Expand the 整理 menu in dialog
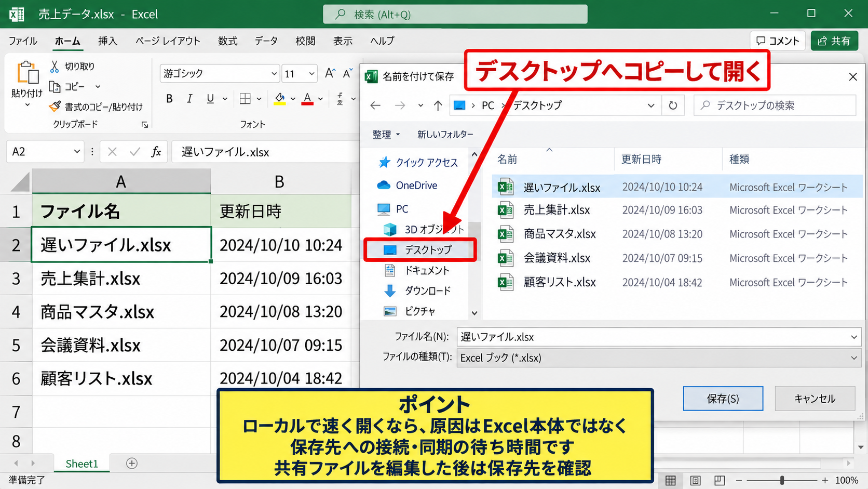 [x=386, y=135]
